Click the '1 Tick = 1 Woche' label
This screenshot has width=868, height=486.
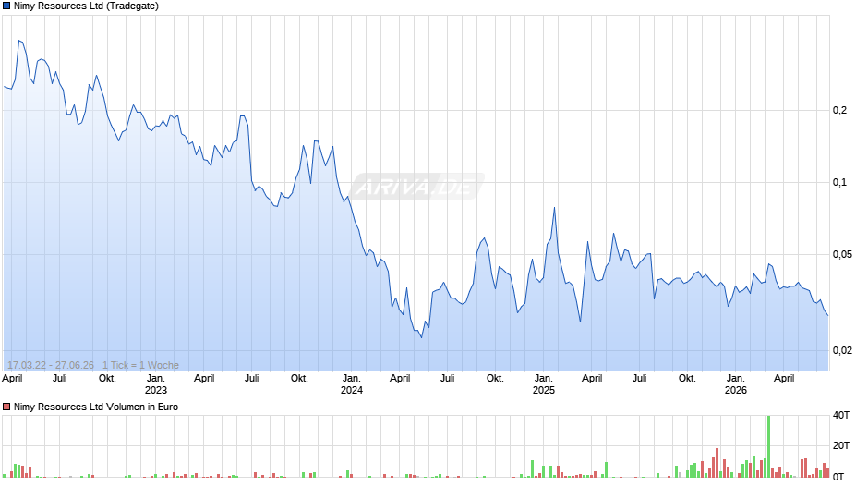(x=140, y=365)
